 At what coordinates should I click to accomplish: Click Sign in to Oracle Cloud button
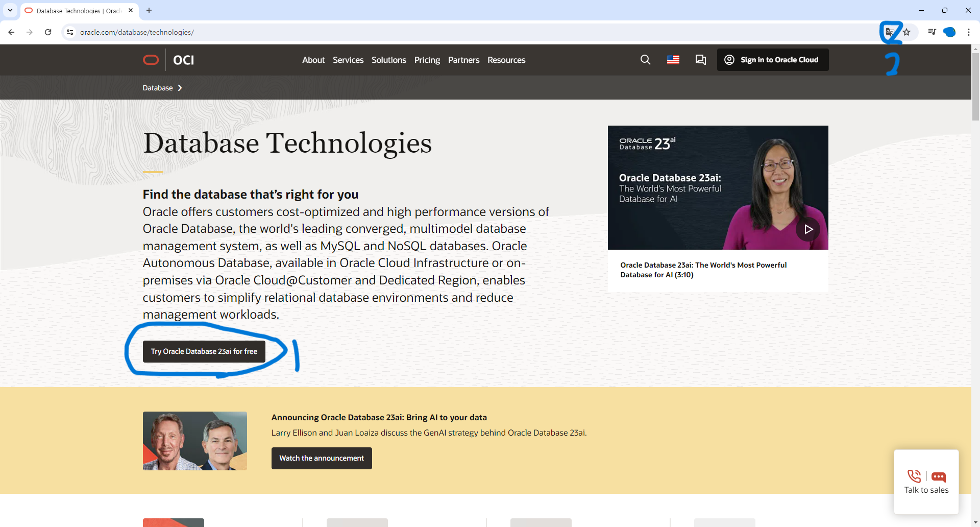[x=773, y=60]
